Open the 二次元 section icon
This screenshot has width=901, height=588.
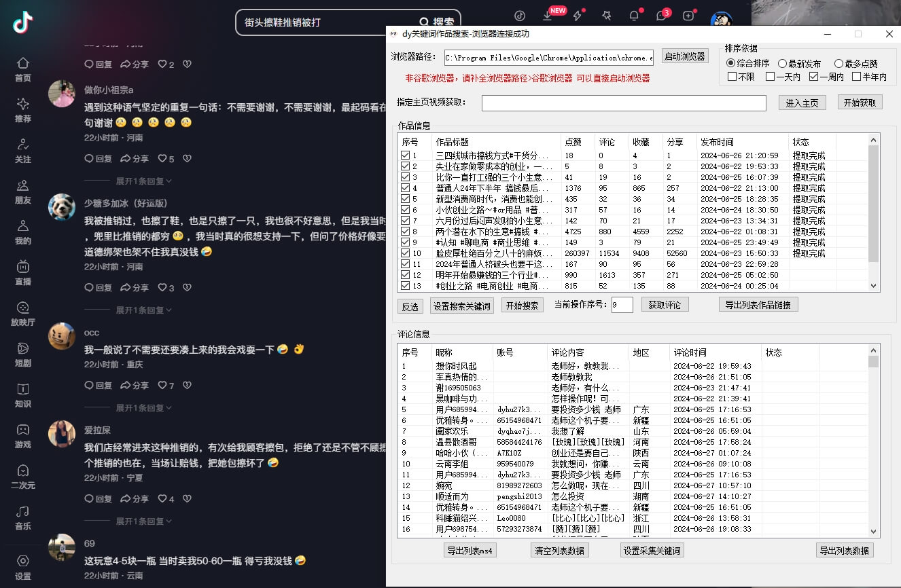click(22, 477)
